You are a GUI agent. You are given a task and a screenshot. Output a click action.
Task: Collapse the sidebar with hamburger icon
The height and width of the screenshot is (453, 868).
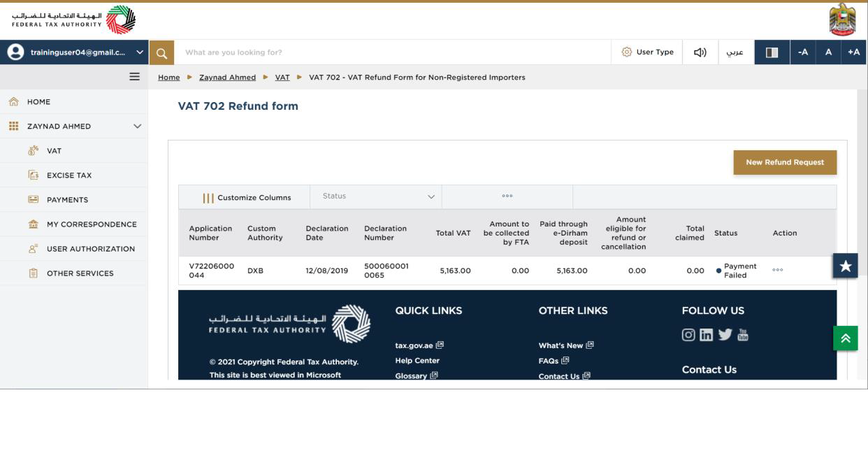(x=135, y=77)
